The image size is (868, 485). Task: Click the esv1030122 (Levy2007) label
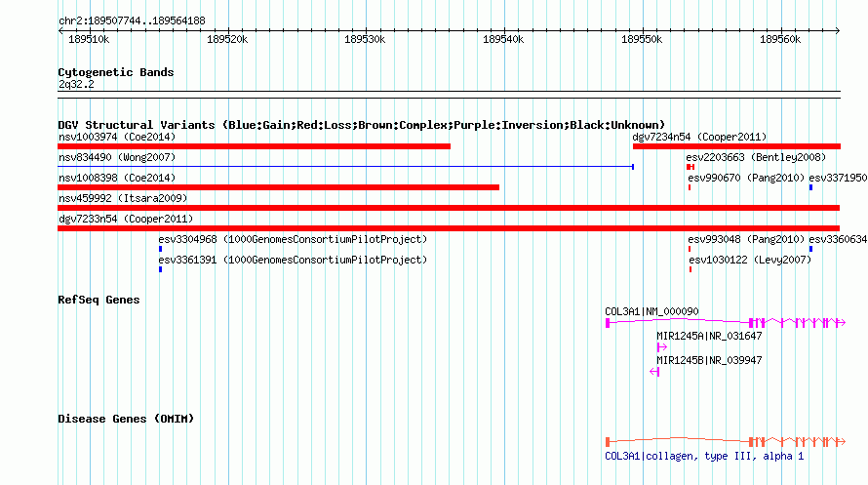pyautogui.click(x=750, y=260)
